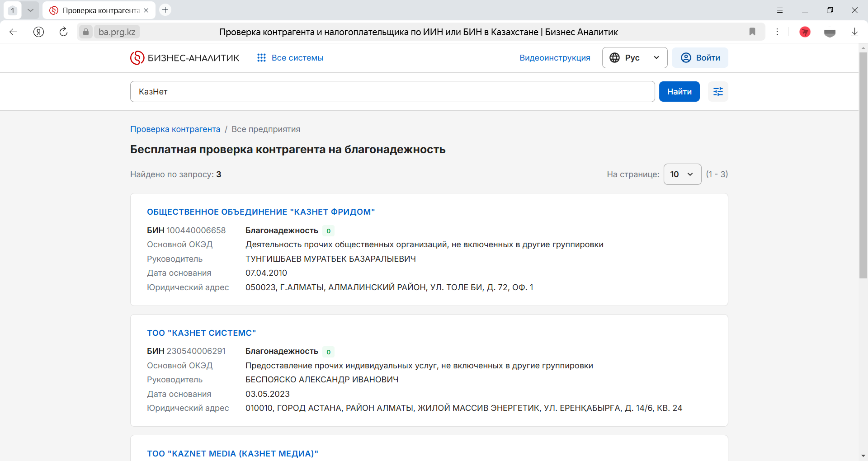Screen dimensions: 868x461
Task: Open browser downloads via the download icon
Action: [855, 32]
